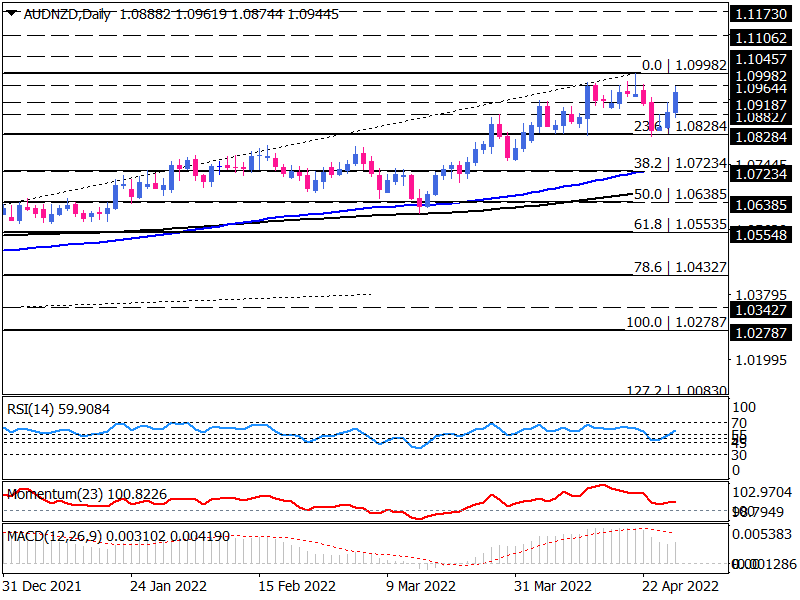Click the triangle arrow beside AUDNZD,Daily

(x=11, y=13)
